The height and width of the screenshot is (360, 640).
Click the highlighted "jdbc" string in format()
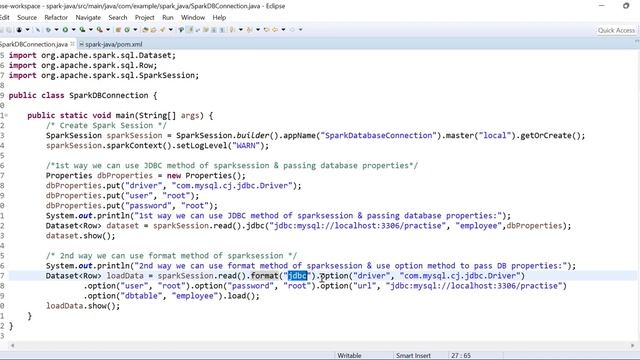click(297, 276)
